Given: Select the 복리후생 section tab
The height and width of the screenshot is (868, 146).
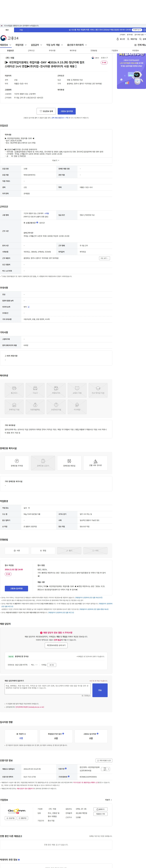Looking at the screenshot, I should point(73,51).
